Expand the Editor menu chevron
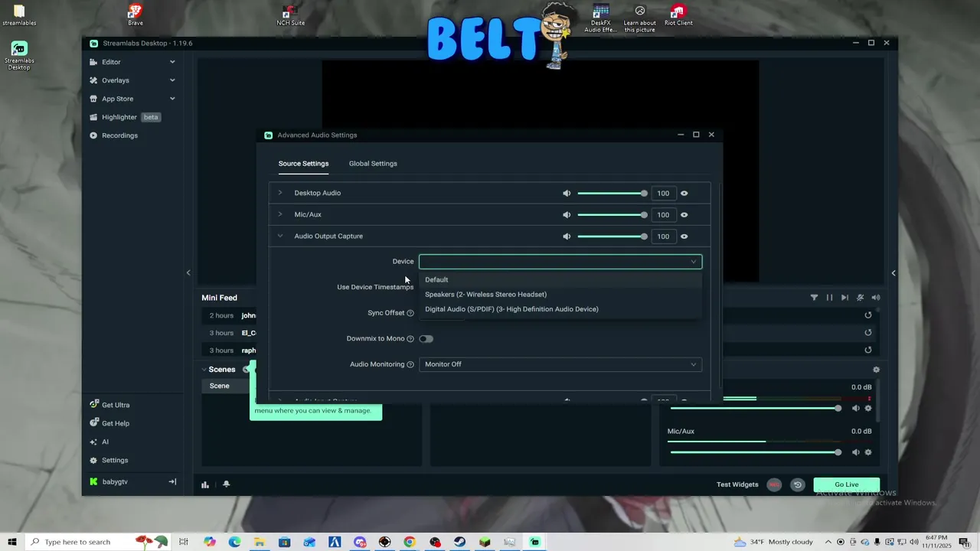 [x=172, y=62]
